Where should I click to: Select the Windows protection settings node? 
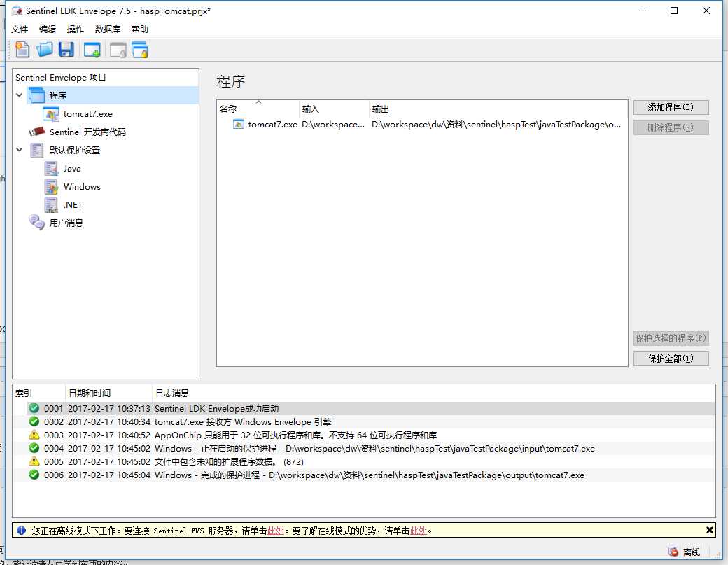pyautogui.click(x=82, y=187)
